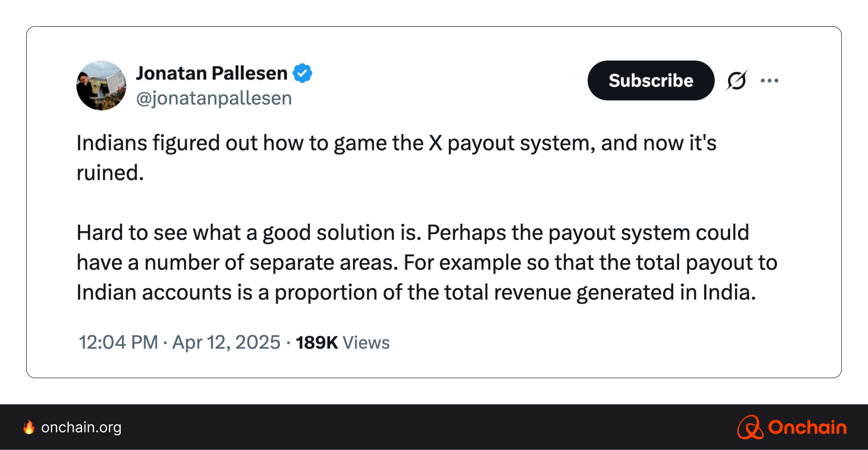Click the blue verified checkmark badge
This screenshot has height=450, width=868.
[302, 73]
